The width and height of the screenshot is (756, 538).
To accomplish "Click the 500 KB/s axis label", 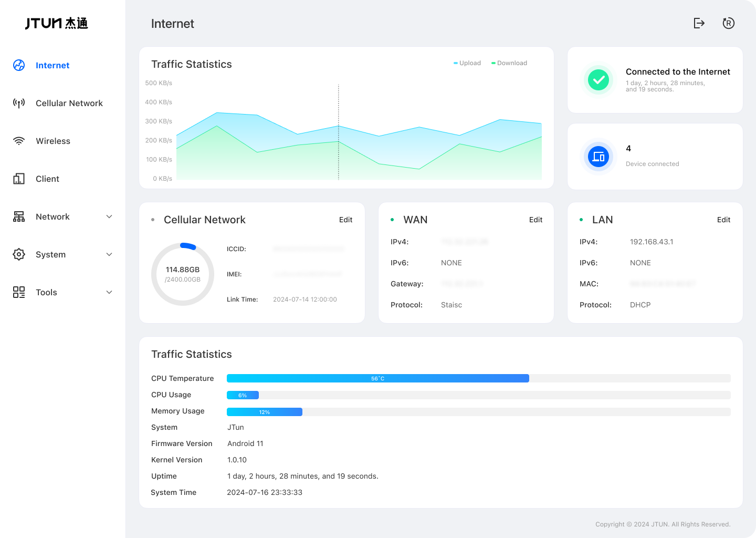I will pos(159,83).
